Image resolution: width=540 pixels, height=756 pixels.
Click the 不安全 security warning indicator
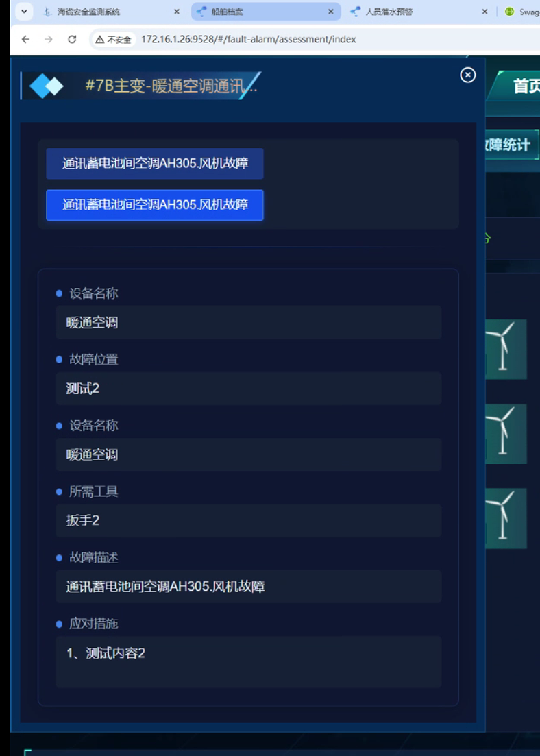click(113, 40)
